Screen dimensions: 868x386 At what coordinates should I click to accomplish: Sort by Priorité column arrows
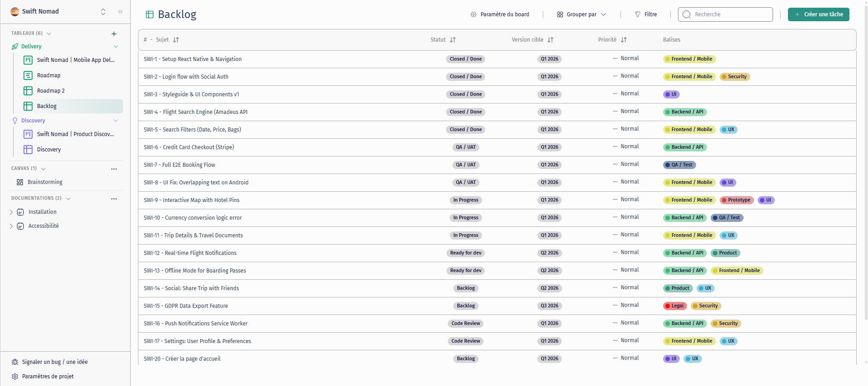point(624,40)
